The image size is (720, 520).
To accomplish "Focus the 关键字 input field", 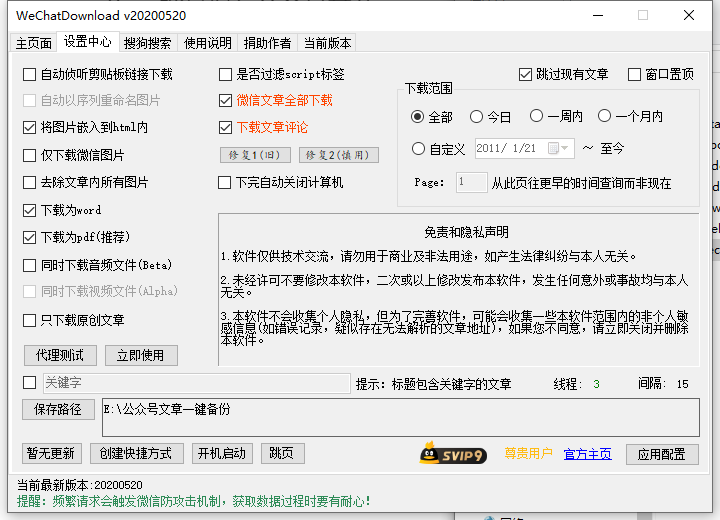I will click(197, 383).
